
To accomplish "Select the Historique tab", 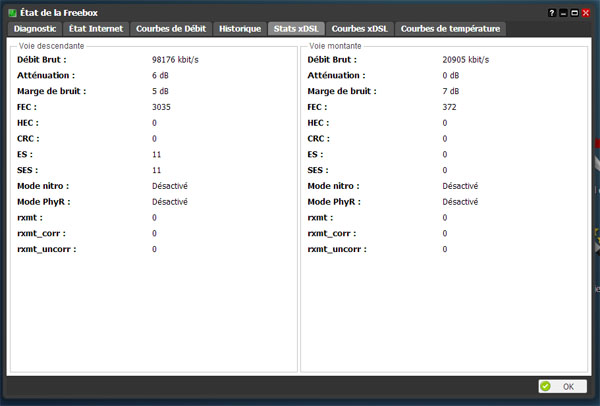I will point(240,29).
